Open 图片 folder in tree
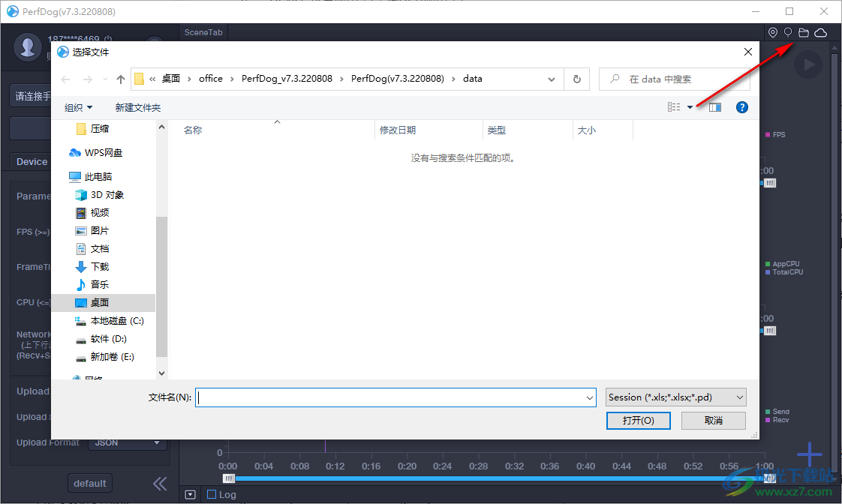Screen dimensions: 842x504 point(100,231)
